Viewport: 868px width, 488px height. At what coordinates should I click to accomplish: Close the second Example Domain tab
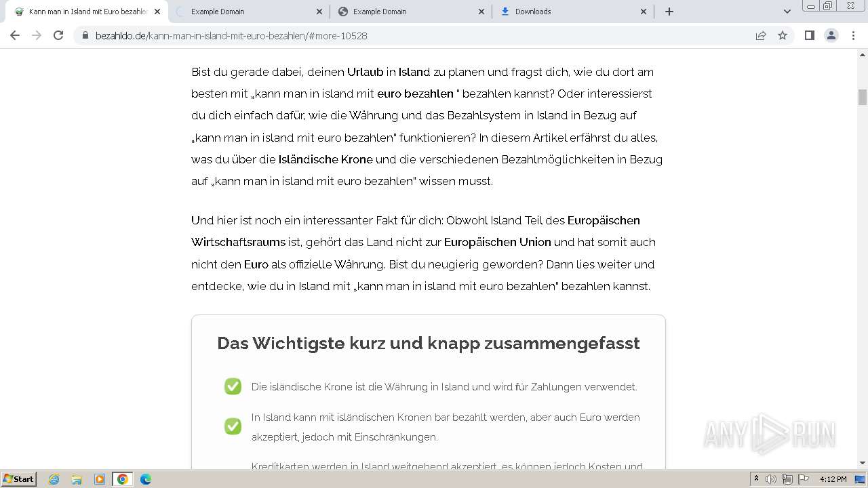(481, 12)
